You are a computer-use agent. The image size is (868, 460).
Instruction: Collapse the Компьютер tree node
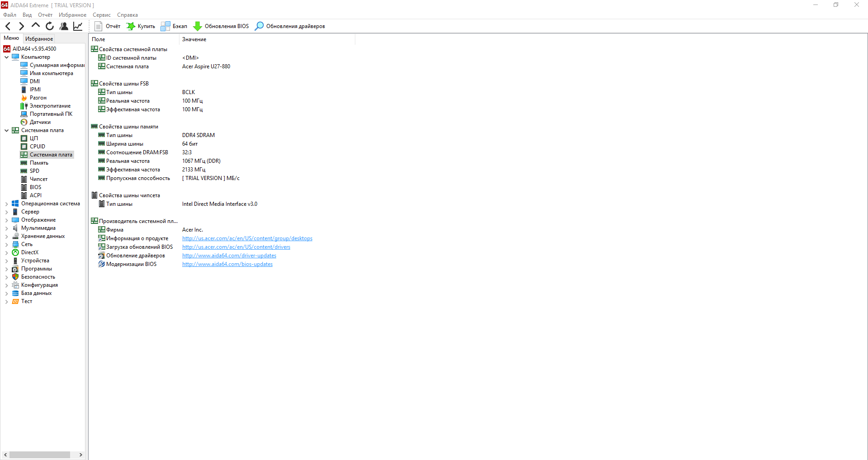pyautogui.click(x=6, y=57)
